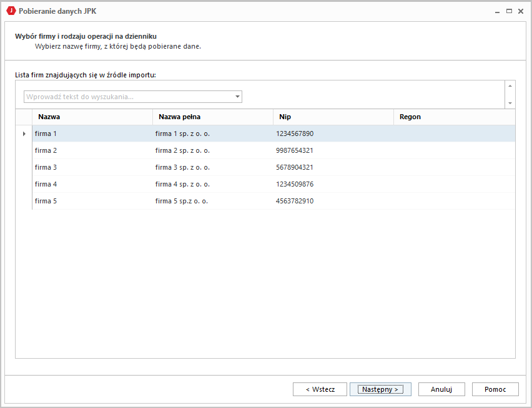Viewport: 532px width, 408px height.
Task: Maximize the Pobieranie danych JPK window
Action: 509,11
